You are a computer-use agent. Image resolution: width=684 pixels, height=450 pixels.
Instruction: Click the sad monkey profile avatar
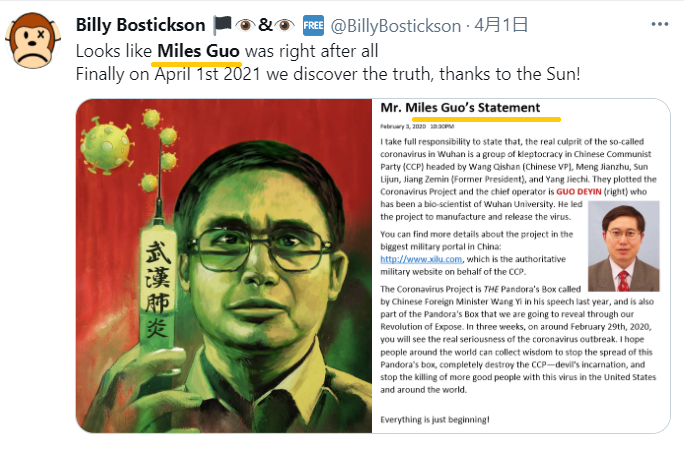[33, 40]
